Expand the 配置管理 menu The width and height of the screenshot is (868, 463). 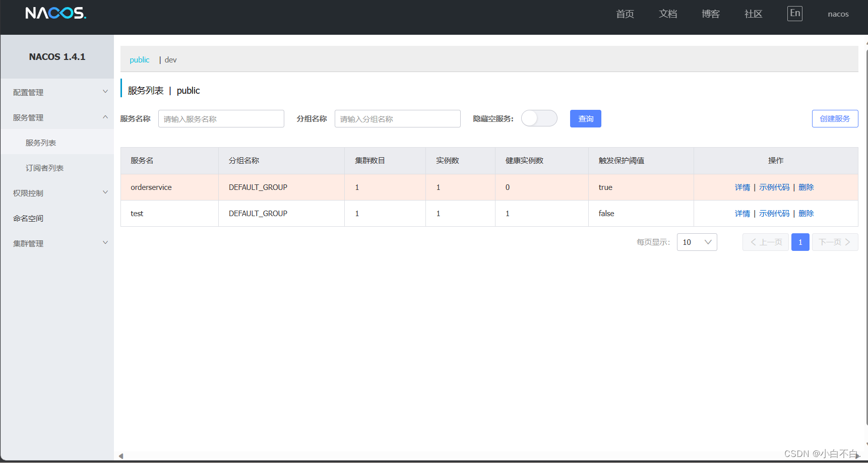point(57,92)
